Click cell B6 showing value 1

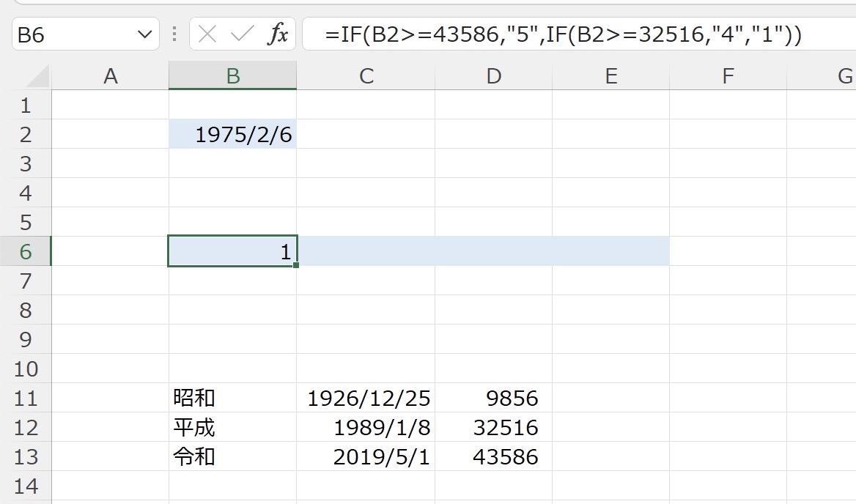(x=232, y=251)
